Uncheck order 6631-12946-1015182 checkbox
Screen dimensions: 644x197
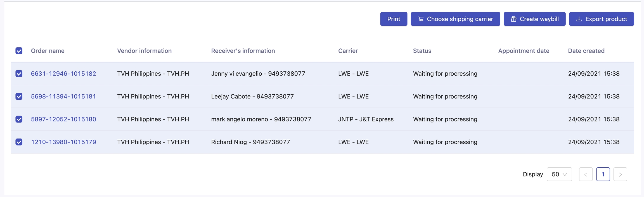(19, 74)
